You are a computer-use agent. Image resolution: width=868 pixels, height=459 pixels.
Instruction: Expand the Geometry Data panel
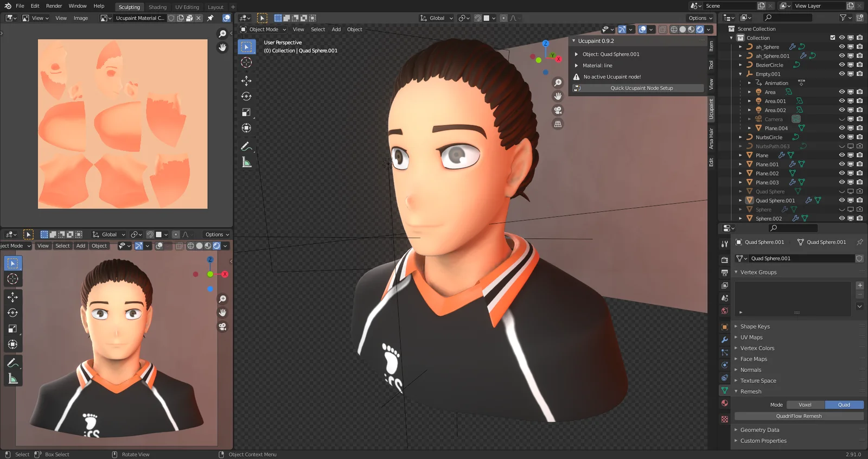point(759,430)
